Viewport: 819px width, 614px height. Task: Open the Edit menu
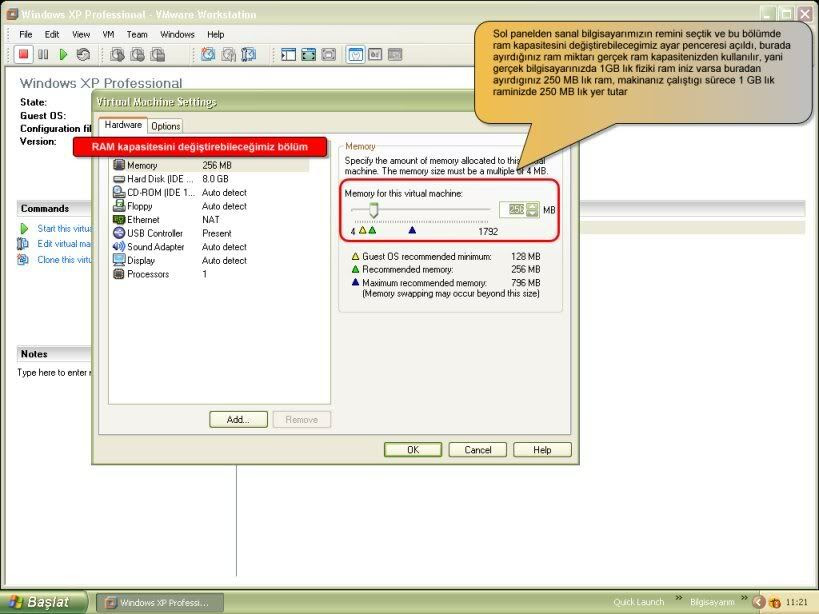(52, 34)
